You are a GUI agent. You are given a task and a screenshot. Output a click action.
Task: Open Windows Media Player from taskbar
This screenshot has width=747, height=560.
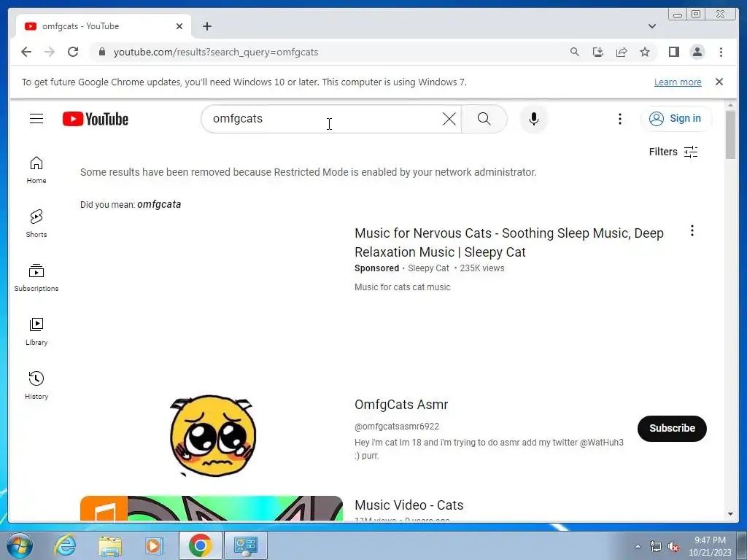154,545
